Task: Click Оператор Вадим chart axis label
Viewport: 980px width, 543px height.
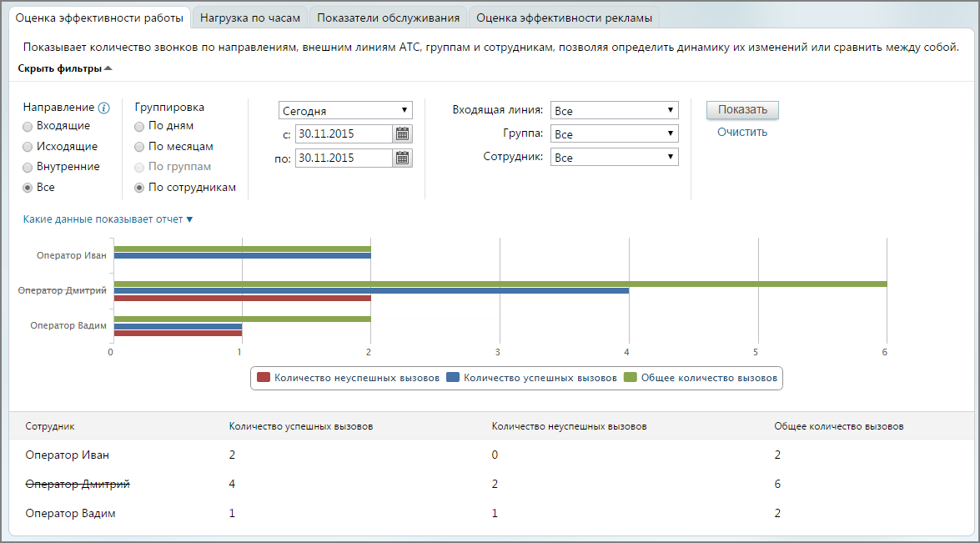Action: point(68,325)
